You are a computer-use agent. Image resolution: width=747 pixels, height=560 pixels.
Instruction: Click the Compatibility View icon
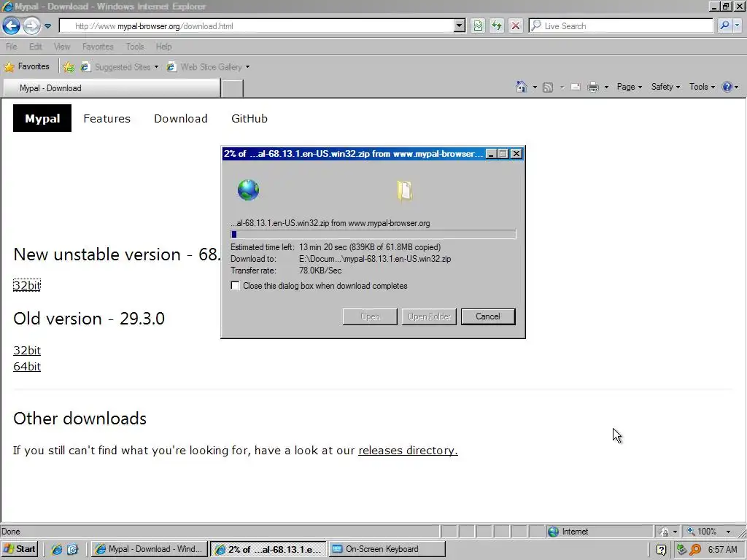(x=478, y=26)
